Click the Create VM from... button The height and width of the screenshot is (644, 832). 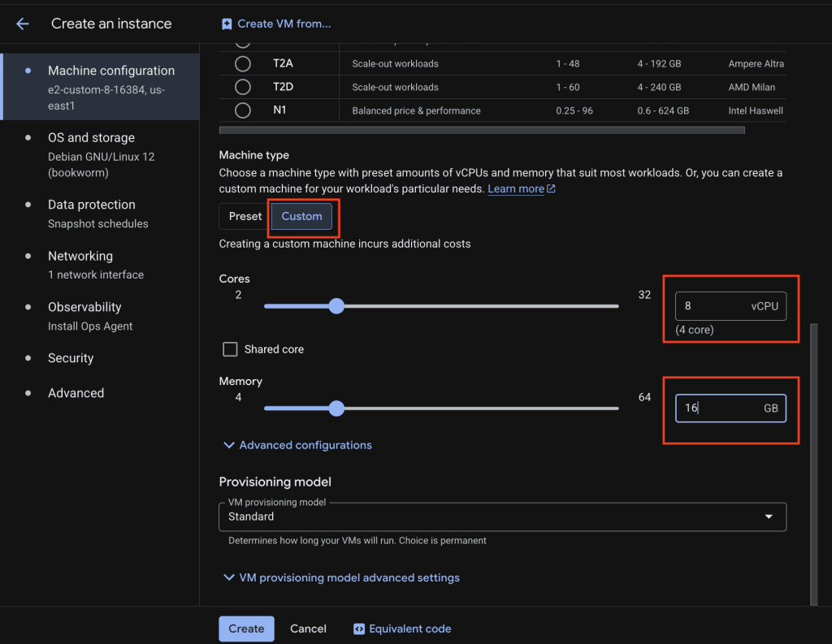276,24
